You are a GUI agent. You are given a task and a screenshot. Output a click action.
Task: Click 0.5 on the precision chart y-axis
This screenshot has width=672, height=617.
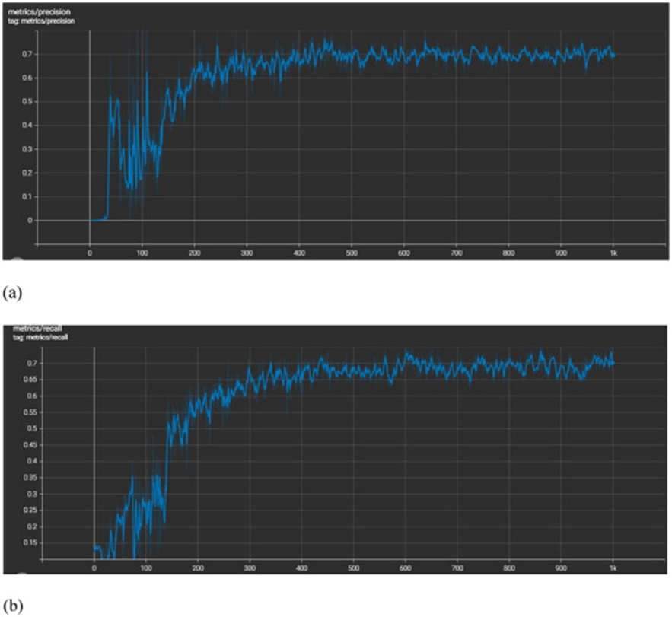tap(27, 102)
